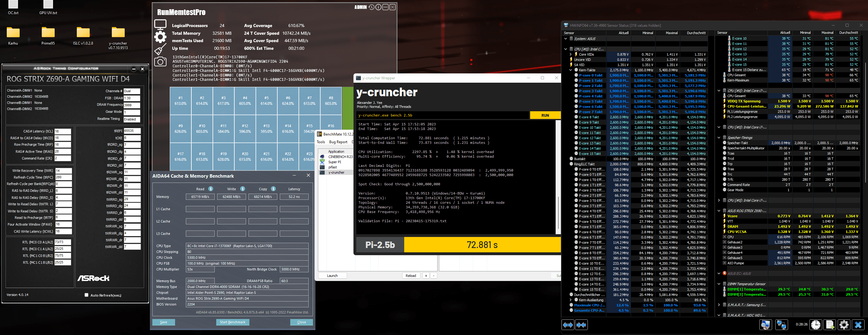Click HWiNFO blue X close sensors icon
The height and width of the screenshot is (335, 868).
click(858, 325)
